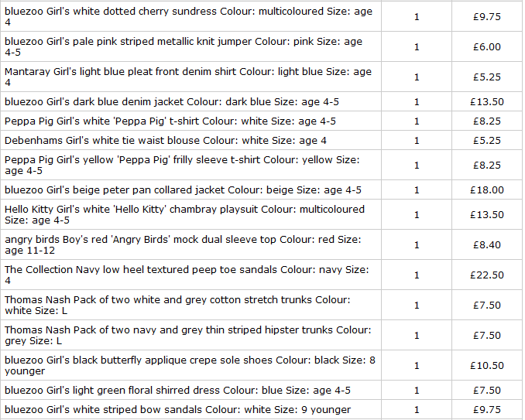Select the £9.75 price of the striped bow sandals
This screenshot has height=420, width=525.
pyautogui.click(x=487, y=410)
